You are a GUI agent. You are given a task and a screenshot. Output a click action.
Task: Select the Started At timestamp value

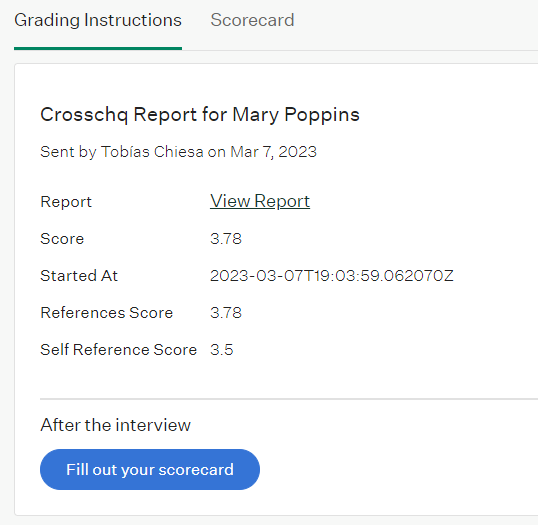pos(331,276)
